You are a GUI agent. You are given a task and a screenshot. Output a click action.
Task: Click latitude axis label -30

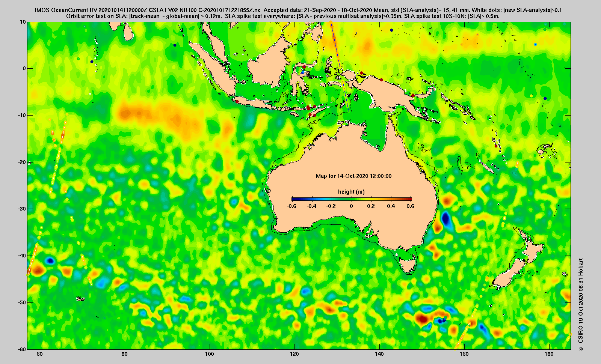(x=22, y=209)
